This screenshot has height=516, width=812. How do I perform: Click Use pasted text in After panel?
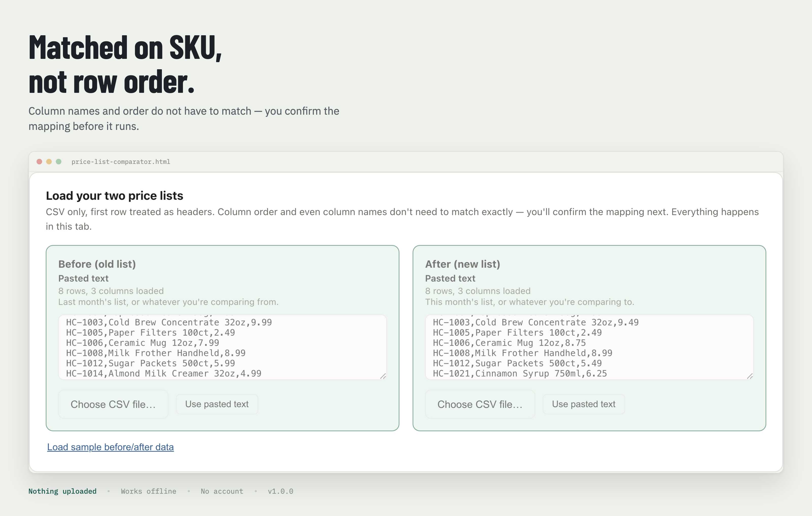pos(584,404)
